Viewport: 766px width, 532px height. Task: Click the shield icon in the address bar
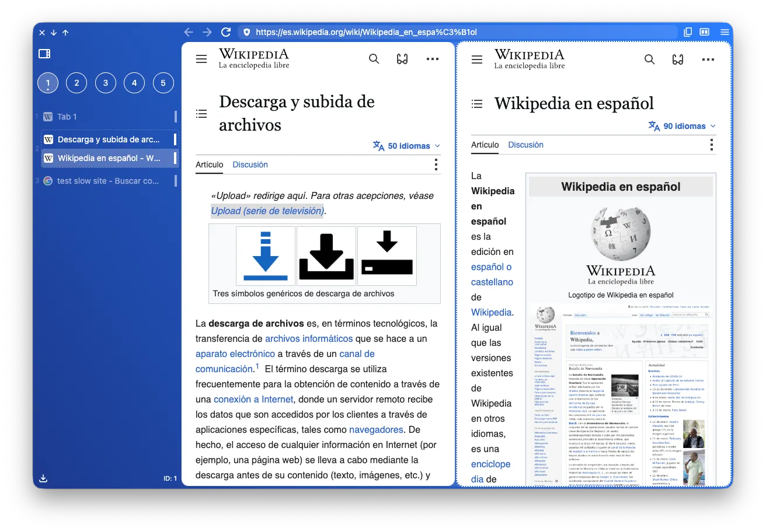pos(246,32)
